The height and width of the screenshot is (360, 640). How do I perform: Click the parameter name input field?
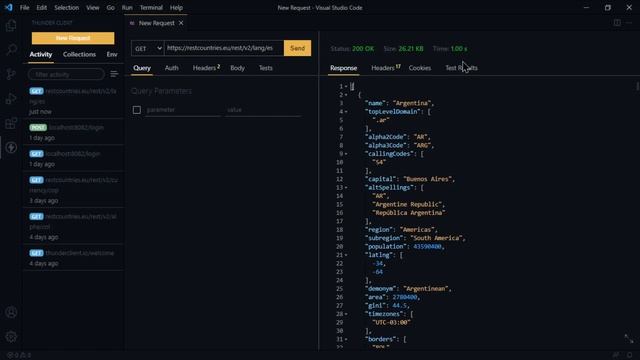click(182, 110)
